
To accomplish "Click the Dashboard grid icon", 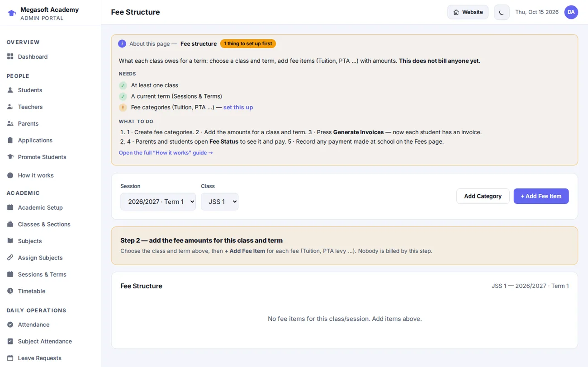I will (10, 56).
